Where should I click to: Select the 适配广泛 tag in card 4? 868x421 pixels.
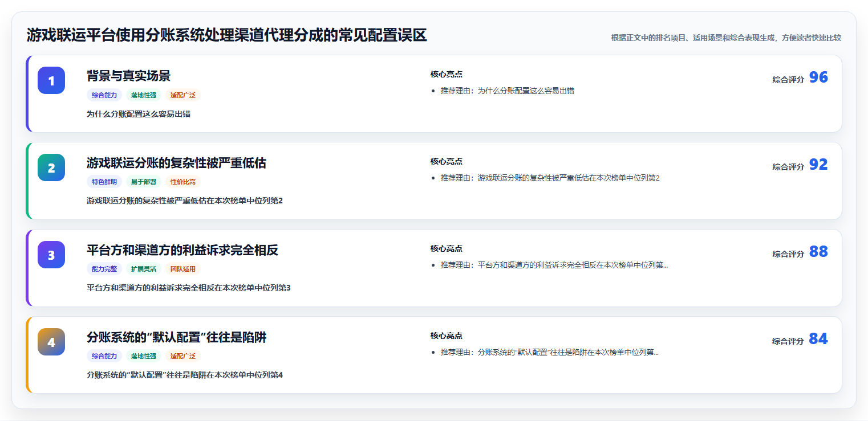click(183, 357)
